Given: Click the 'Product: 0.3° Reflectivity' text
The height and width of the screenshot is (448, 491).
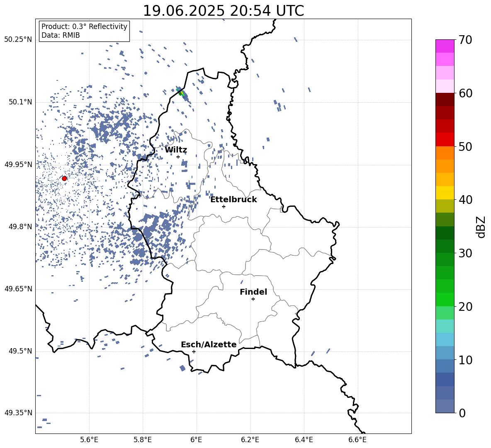Looking at the screenshot, I should coord(84,27).
